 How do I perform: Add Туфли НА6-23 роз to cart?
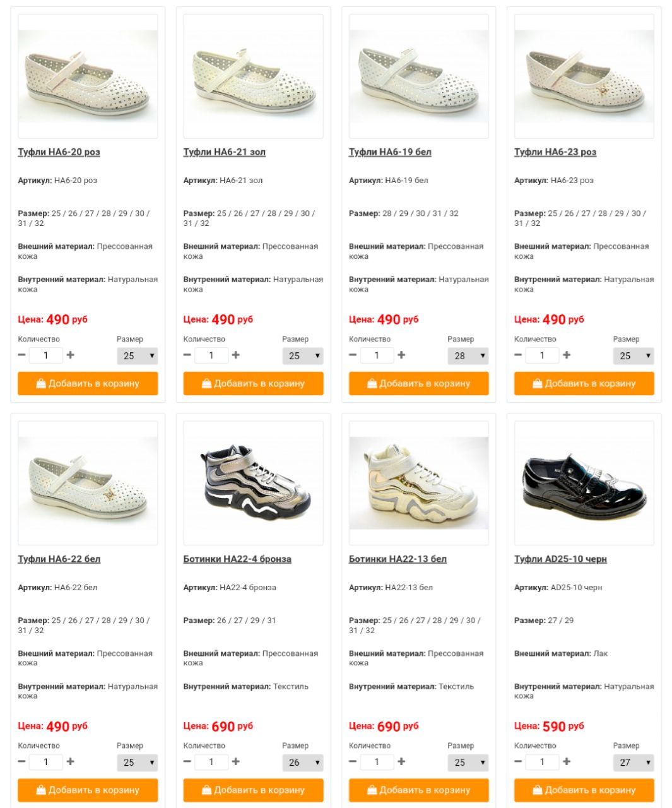click(584, 384)
